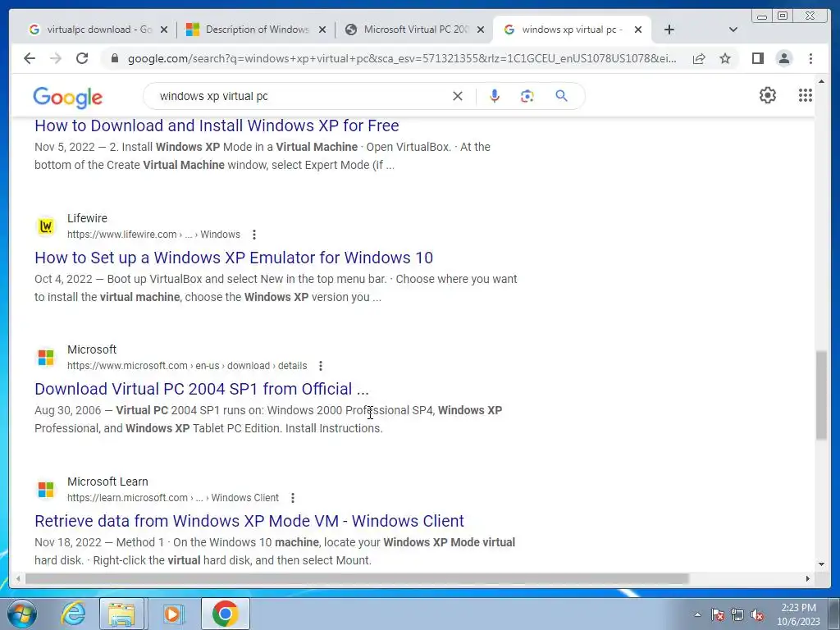The image size is (840, 630).
Task: Open Google quick settings gear
Action: pos(768,95)
